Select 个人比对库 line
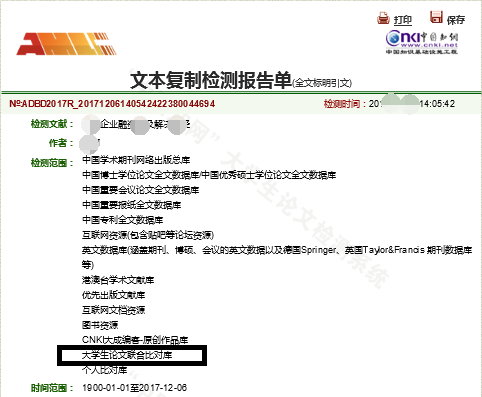This screenshot has width=482, height=397. point(104,370)
